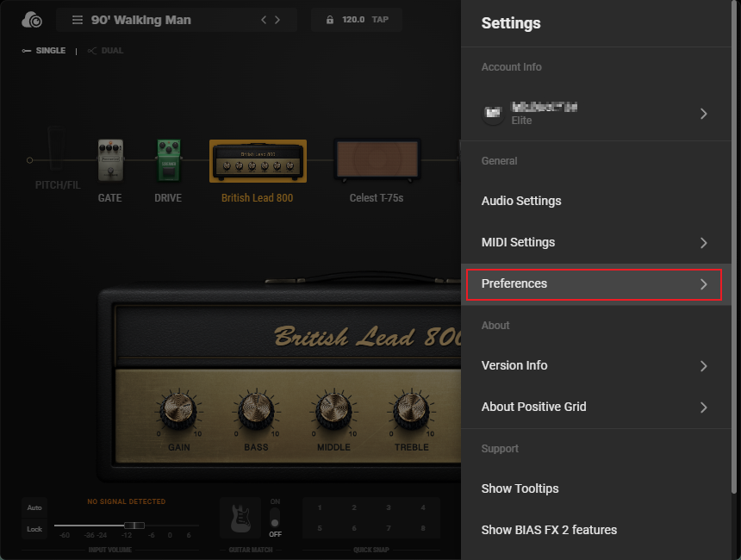741x560 pixels.
Task: Expand account details chevron
Action: click(704, 114)
